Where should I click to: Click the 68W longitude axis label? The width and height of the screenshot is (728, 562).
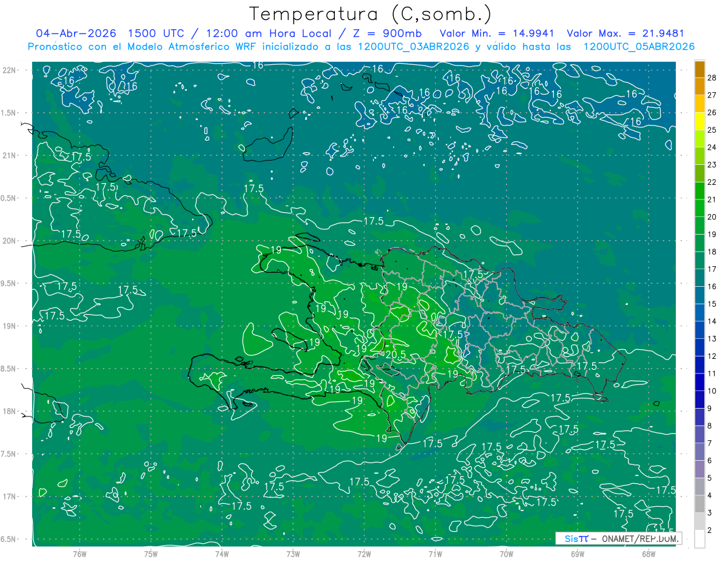(649, 554)
